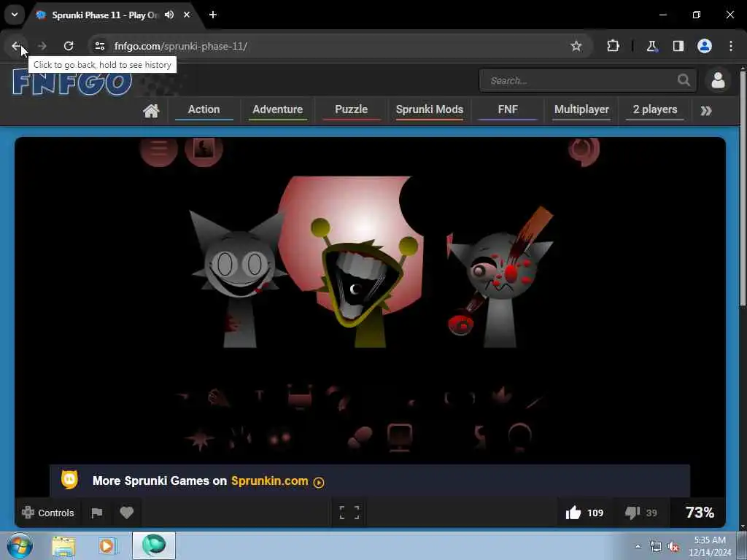This screenshot has height=560, width=747.
Task: Open the browser Extensions puzzle icon
Action: pos(613,46)
